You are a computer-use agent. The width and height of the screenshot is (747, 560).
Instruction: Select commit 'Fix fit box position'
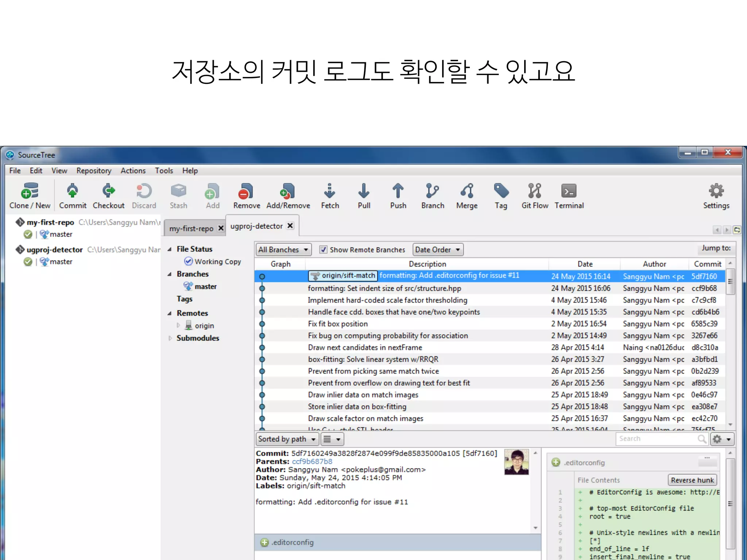point(490,324)
